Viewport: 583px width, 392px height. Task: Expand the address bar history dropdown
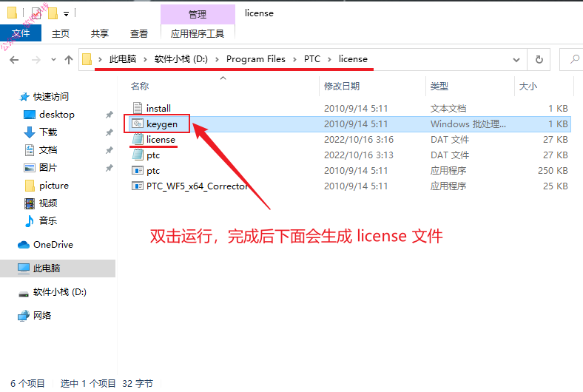[x=516, y=59]
